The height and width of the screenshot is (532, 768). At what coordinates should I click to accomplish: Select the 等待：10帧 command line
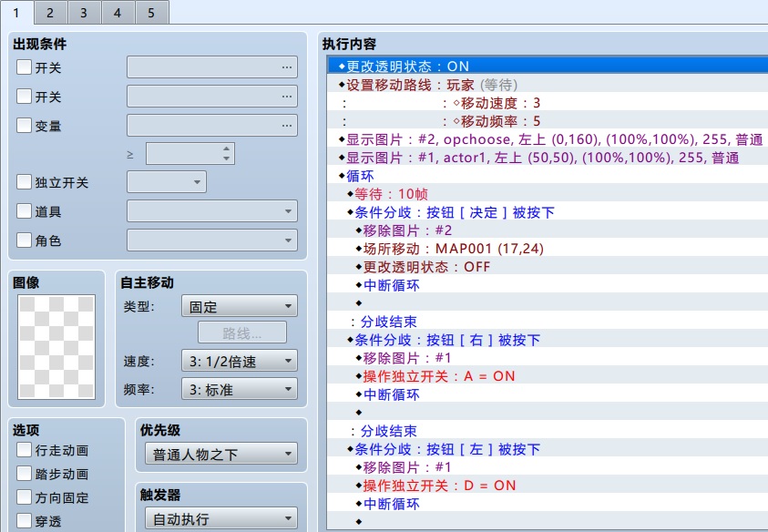click(x=548, y=194)
